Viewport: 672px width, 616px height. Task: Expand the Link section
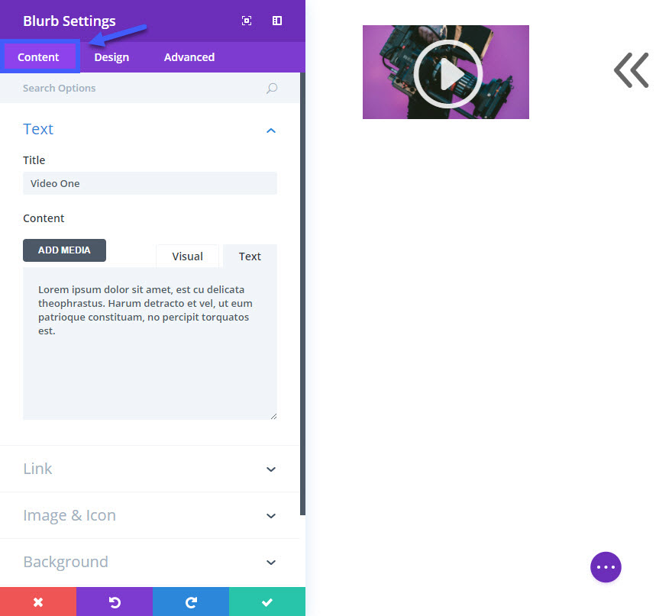point(150,469)
